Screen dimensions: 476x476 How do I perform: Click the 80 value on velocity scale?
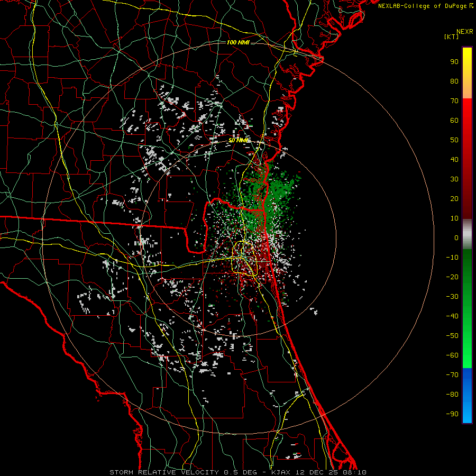[454, 81]
